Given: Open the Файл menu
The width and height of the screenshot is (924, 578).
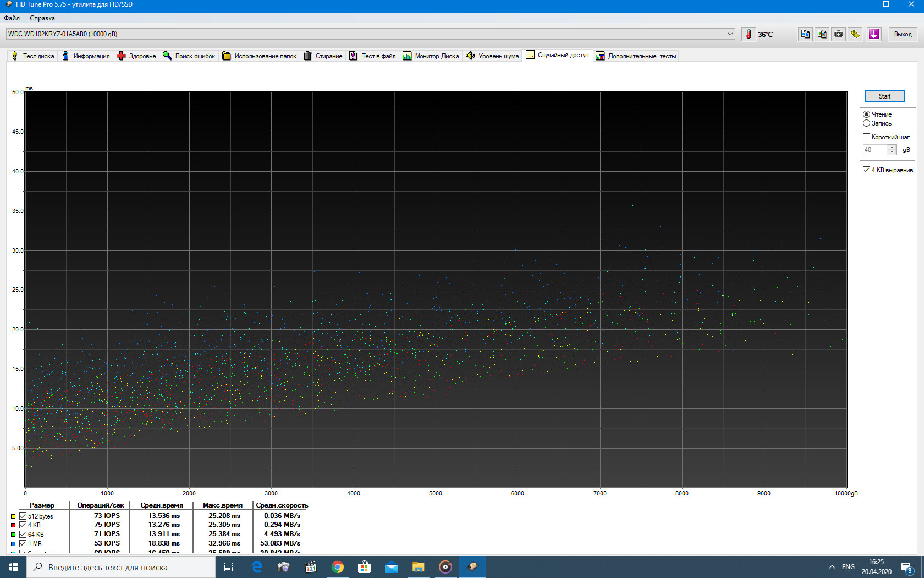Looking at the screenshot, I should (x=12, y=18).
